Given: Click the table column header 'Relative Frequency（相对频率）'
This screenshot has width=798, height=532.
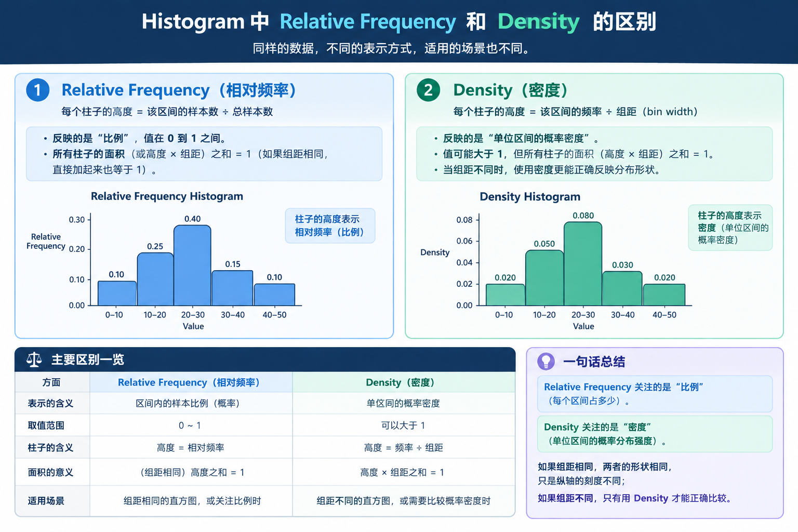Looking at the screenshot, I should pos(191,382).
